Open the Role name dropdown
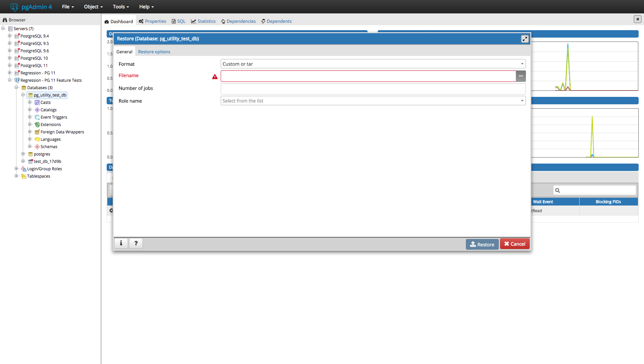 pyautogui.click(x=373, y=101)
